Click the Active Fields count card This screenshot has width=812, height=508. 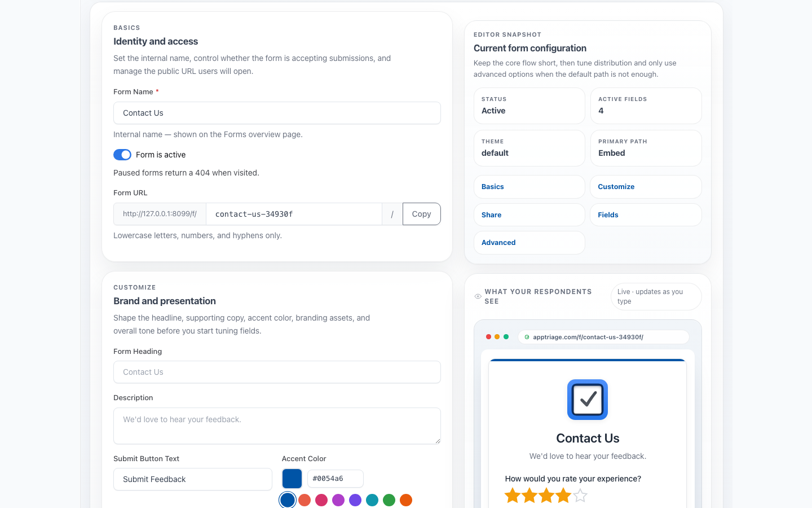click(x=646, y=106)
